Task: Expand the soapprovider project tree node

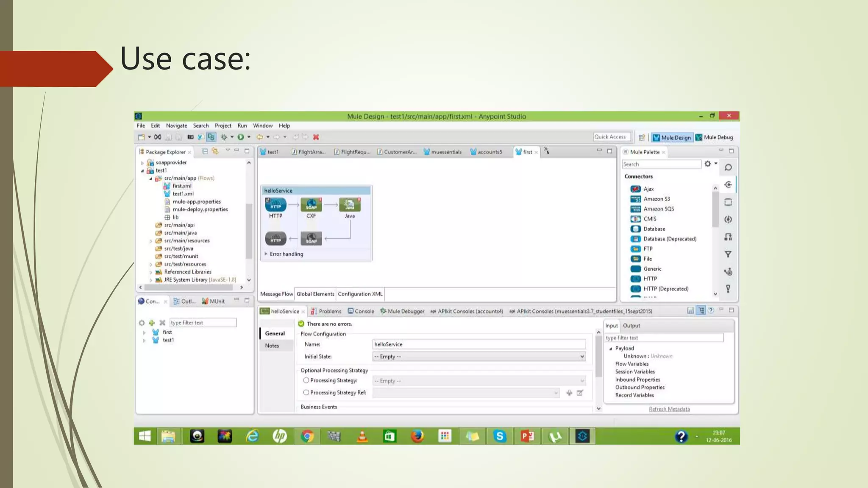Action: [x=142, y=163]
